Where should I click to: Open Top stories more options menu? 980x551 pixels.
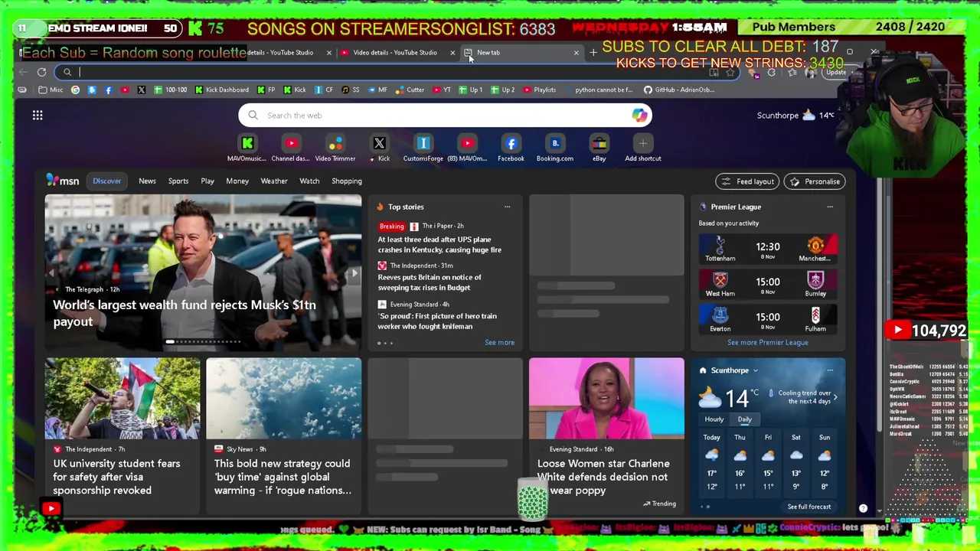click(x=507, y=207)
